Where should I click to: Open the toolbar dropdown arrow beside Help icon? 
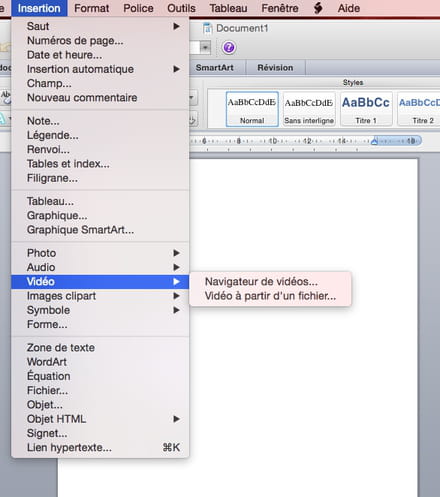click(205, 48)
